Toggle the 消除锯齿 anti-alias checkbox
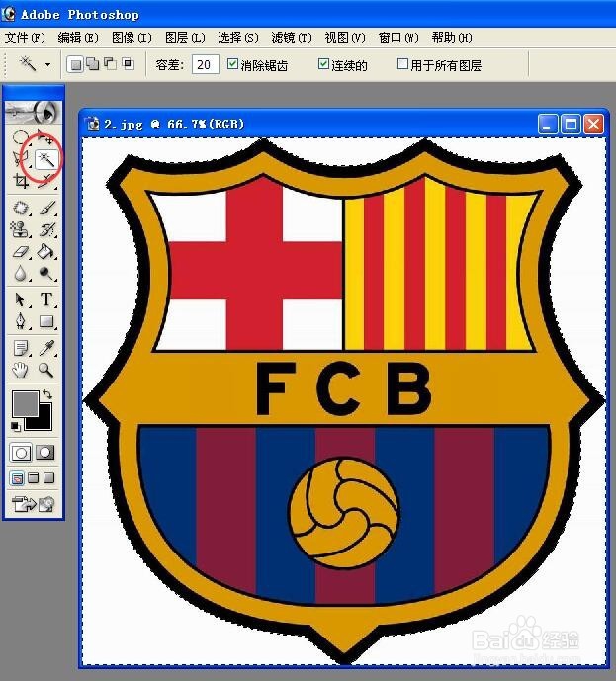This screenshot has height=681, width=616. [x=232, y=64]
